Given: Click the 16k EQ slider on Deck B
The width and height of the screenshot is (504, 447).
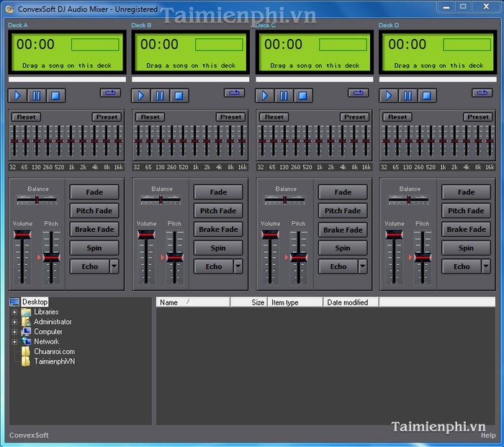Looking at the screenshot, I should click(242, 141).
